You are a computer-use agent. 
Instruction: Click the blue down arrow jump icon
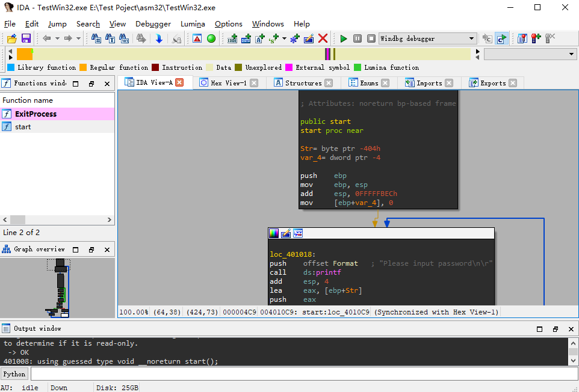click(x=159, y=38)
